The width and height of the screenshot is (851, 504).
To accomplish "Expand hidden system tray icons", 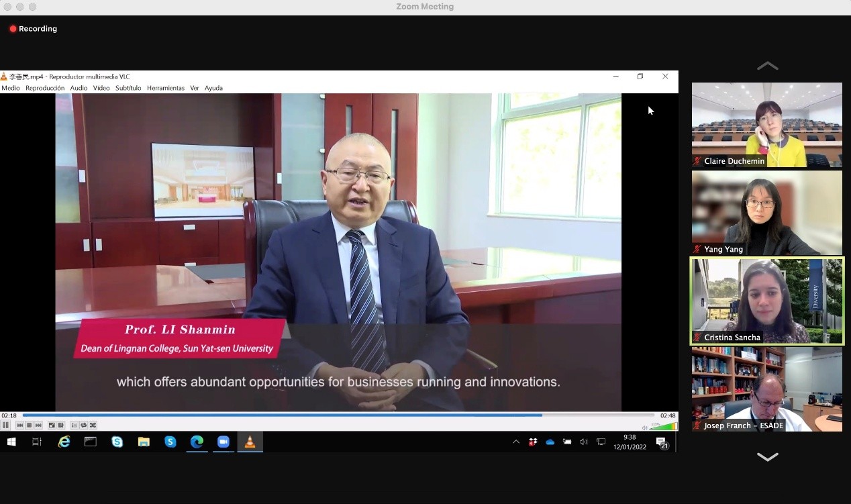I will click(515, 442).
